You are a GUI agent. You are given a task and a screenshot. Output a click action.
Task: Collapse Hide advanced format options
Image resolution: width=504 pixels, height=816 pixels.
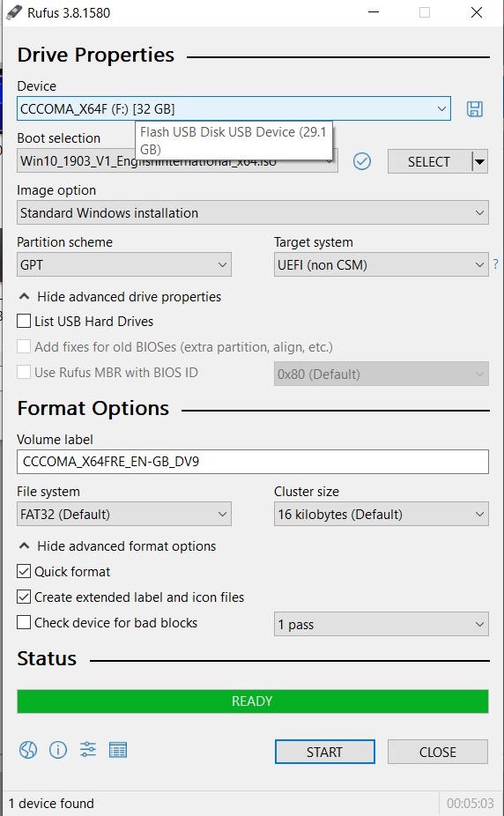click(117, 545)
